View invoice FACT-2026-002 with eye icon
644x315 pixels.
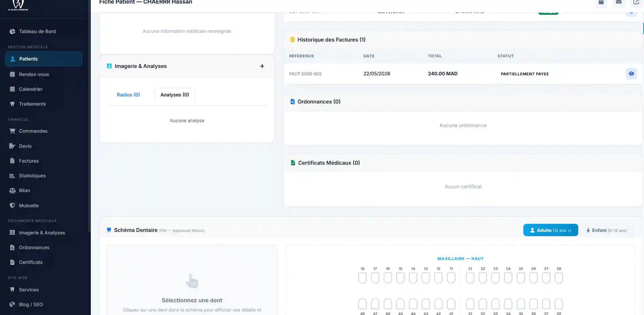coord(631,74)
